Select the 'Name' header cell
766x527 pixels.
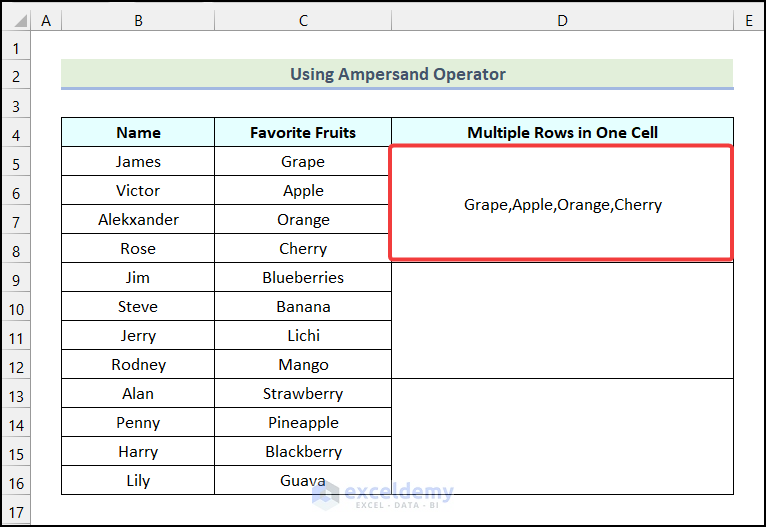[x=138, y=132]
